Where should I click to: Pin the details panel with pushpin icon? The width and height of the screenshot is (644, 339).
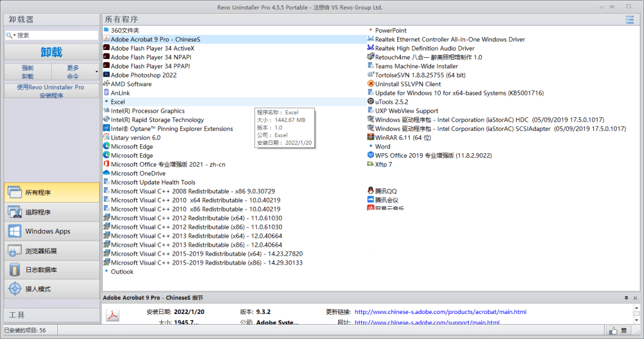tap(626, 298)
